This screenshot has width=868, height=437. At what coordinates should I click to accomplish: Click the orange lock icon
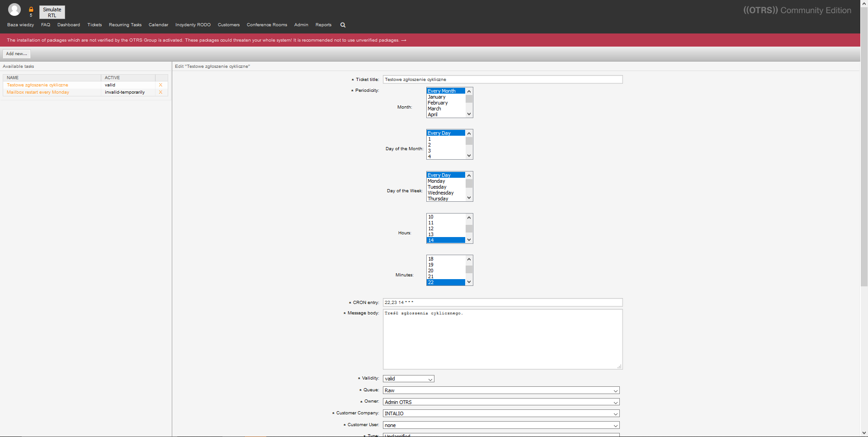pos(31,9)
